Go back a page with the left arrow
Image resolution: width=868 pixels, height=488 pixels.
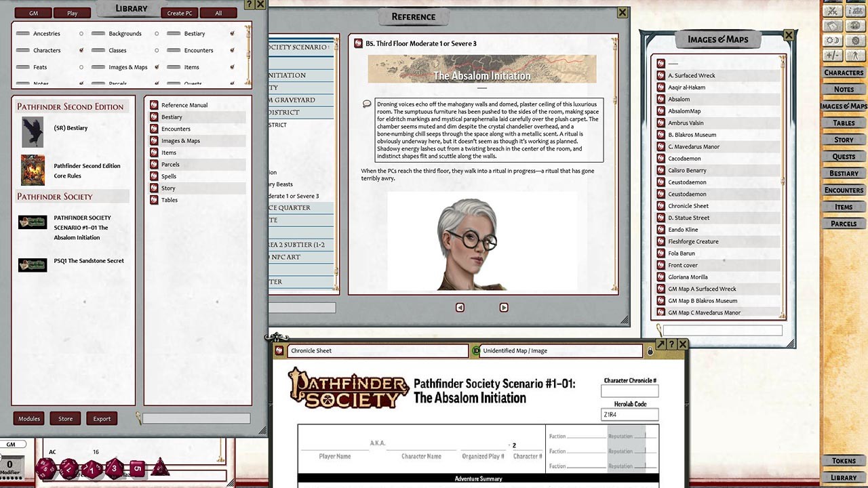(x=459, y=307)
